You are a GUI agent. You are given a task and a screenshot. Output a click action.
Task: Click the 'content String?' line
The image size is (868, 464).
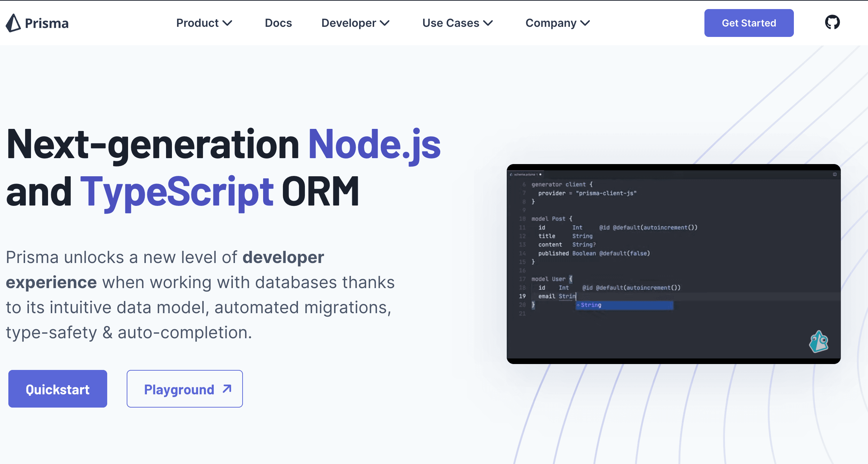tap(567, 245)
